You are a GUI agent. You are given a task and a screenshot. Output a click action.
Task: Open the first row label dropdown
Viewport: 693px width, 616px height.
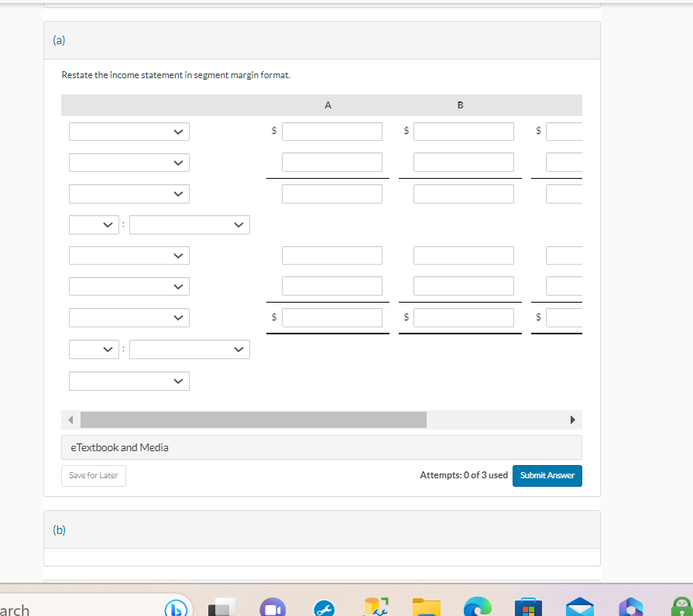tap(129, 132)
